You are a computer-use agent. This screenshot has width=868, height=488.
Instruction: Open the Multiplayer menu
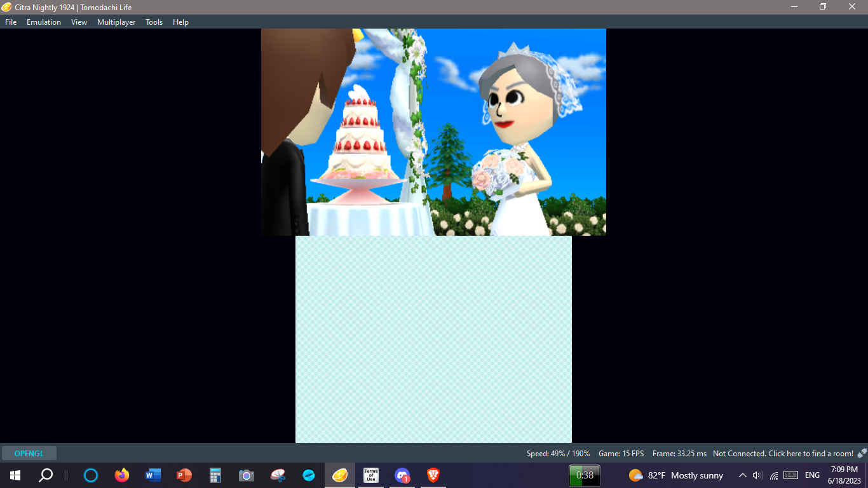coord(116,22)
